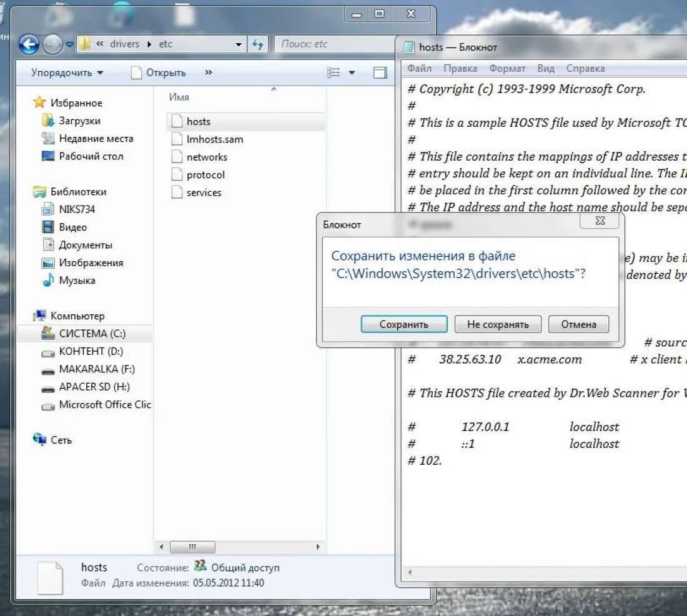
Task: Open Избранное in navigation pane
Action: pos(76,103)
